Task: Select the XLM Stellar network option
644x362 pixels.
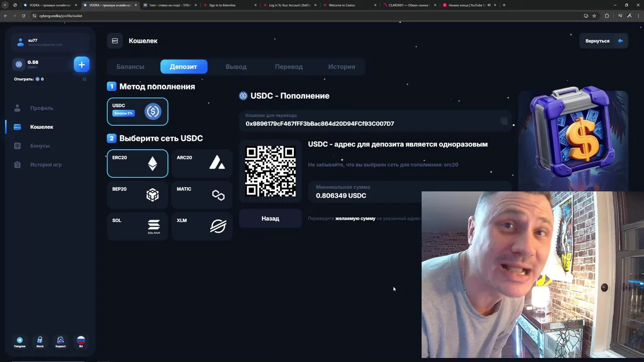Action: pyautogui.click(x=202, y=226)
